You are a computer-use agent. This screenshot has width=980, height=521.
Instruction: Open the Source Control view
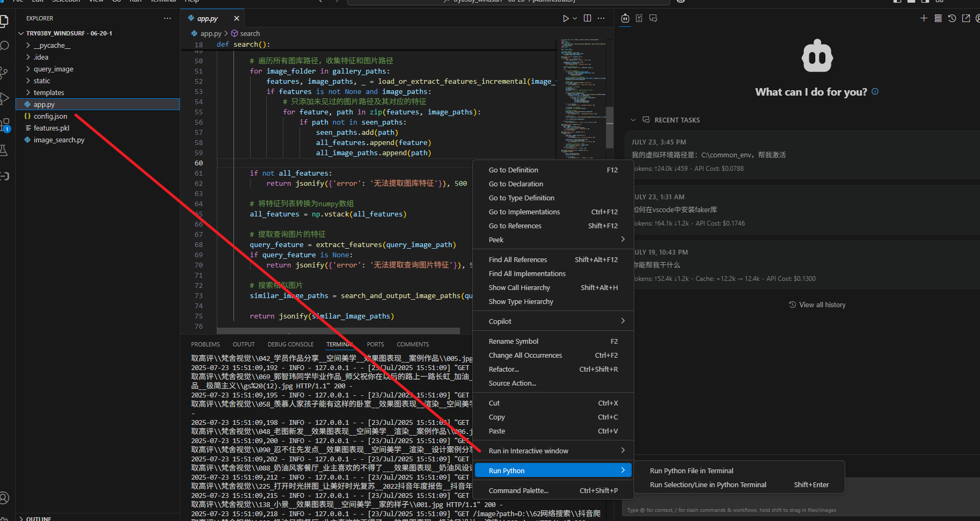coord(4,73)
